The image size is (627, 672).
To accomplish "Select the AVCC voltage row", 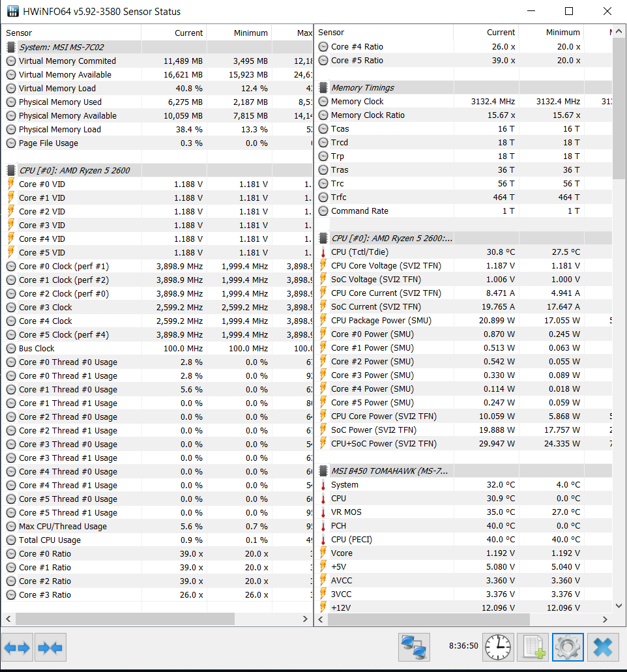I will 463,580.
